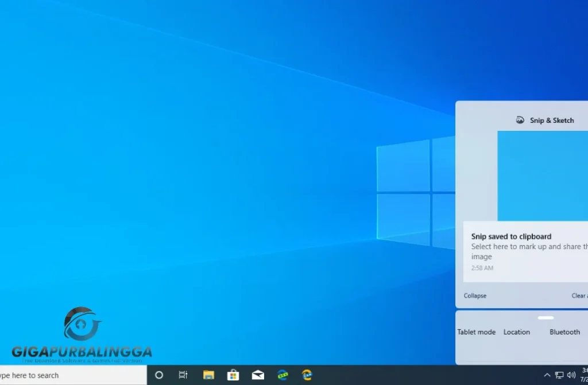Open Task View from the taskbar
588x385 pixels.
point(183,375)
